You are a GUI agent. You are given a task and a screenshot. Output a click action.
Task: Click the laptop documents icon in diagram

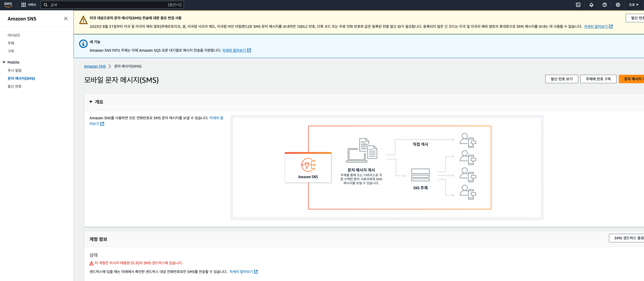pos(362,150)
